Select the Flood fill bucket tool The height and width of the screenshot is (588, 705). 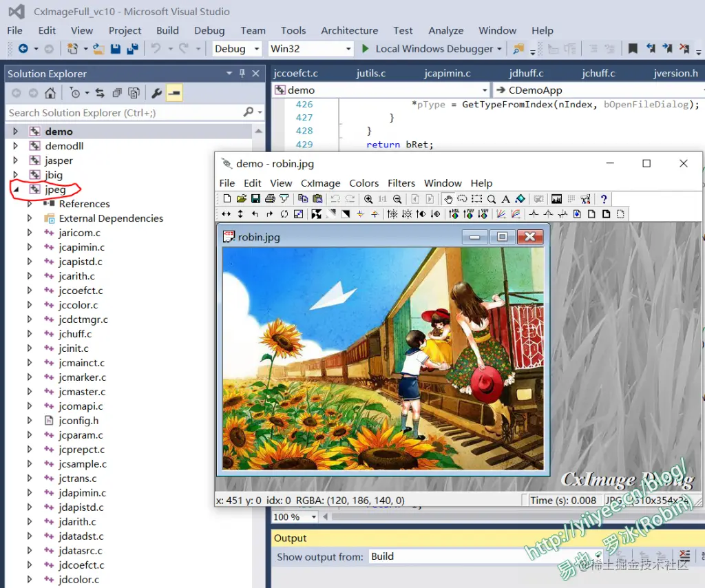tap(520, 199)
